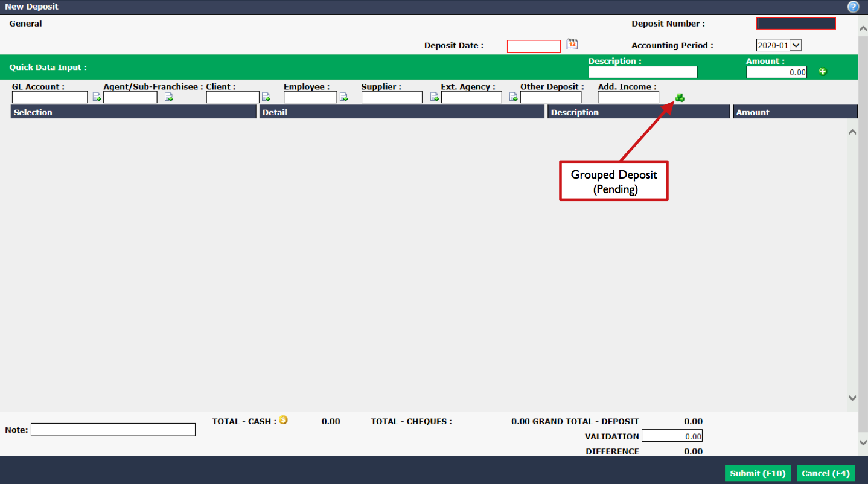868x484 pixels.
Task: Focus the Deposit Date field
Action: pyautogui.click(x=534, y=46)
